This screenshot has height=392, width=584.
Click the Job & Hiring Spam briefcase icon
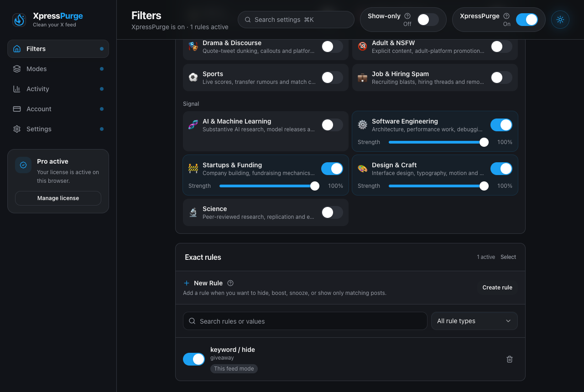(x=363, y=77)
